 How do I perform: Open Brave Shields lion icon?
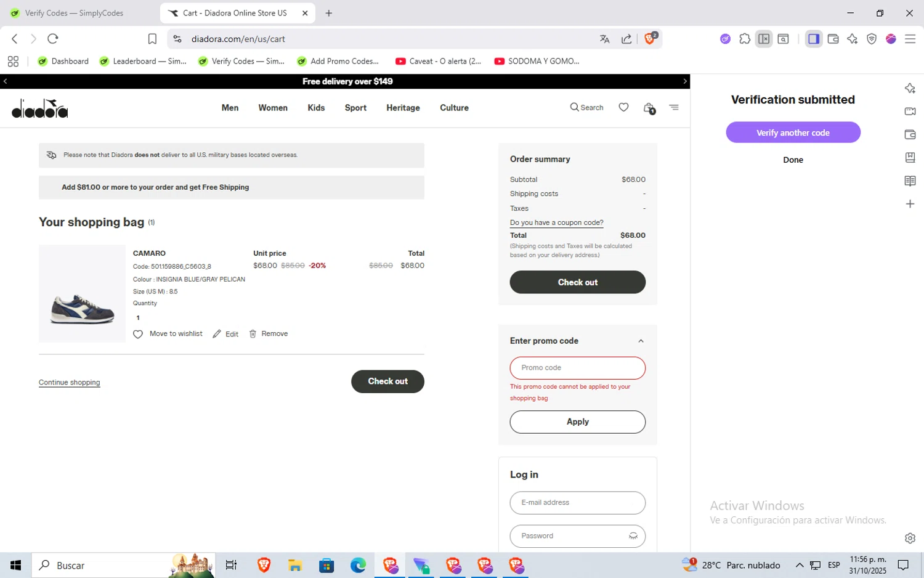click(x=650, y=39)
